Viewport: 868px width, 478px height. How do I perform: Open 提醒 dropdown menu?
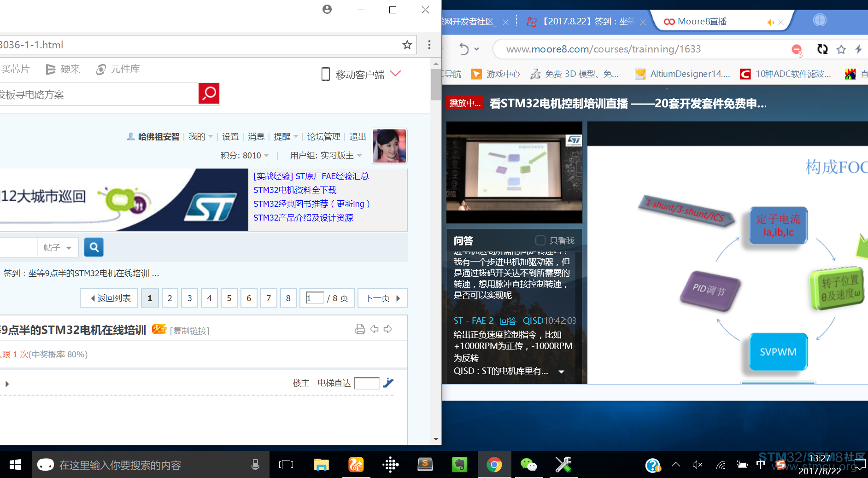286,137
